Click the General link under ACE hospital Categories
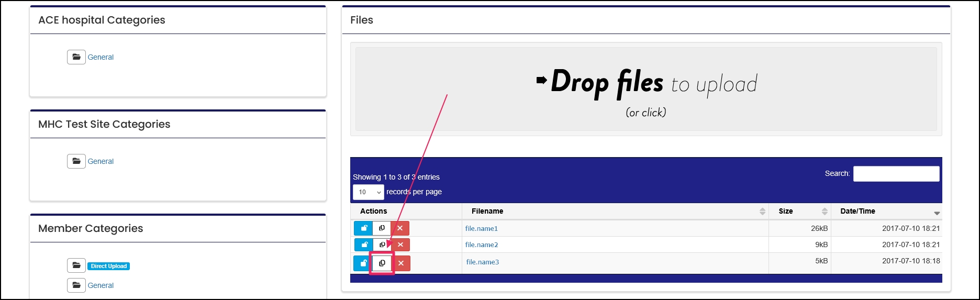The width and height of the screenshot is (980, 300). [x=101, y=57]
